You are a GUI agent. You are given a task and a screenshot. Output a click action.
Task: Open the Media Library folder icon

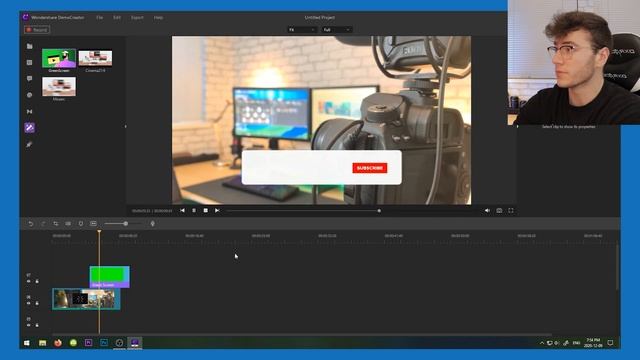pos(29,47)
